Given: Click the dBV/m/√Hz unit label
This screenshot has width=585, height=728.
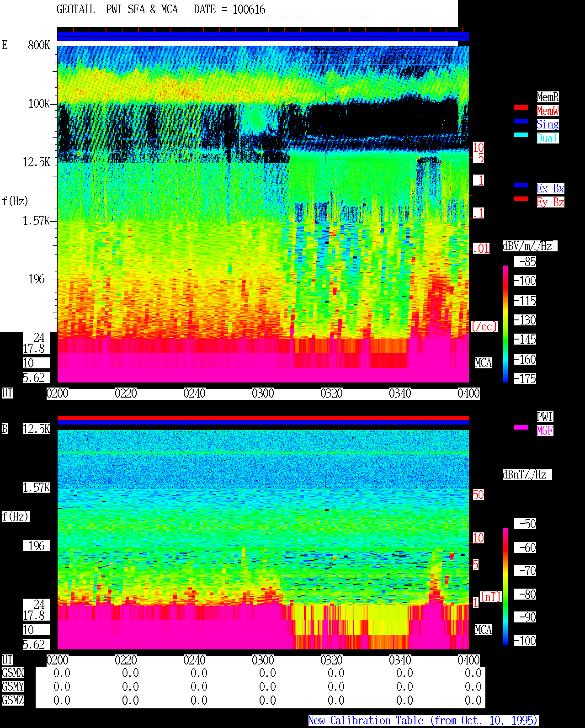Looking at the screenshot, I should pyautogui.click(x=530, y=246).
